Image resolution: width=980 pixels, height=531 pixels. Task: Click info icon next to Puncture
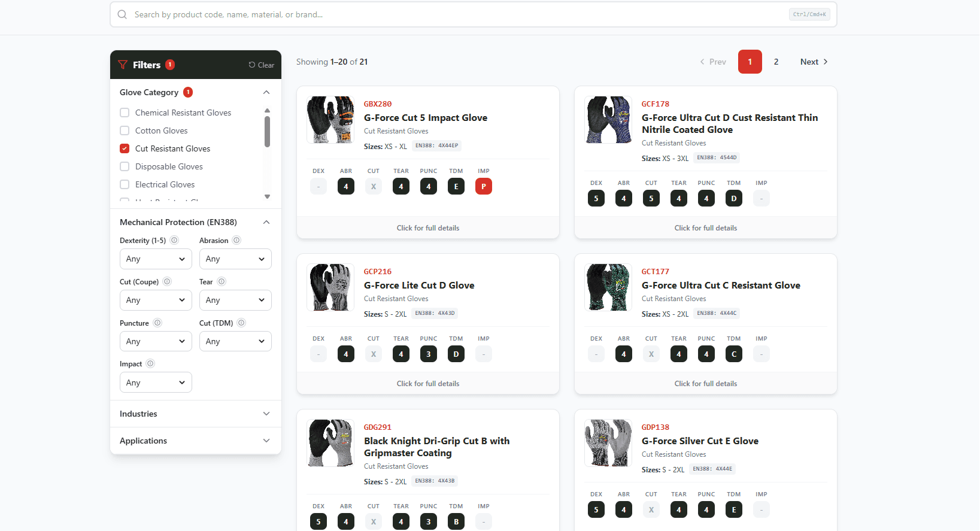click(157, 323)
